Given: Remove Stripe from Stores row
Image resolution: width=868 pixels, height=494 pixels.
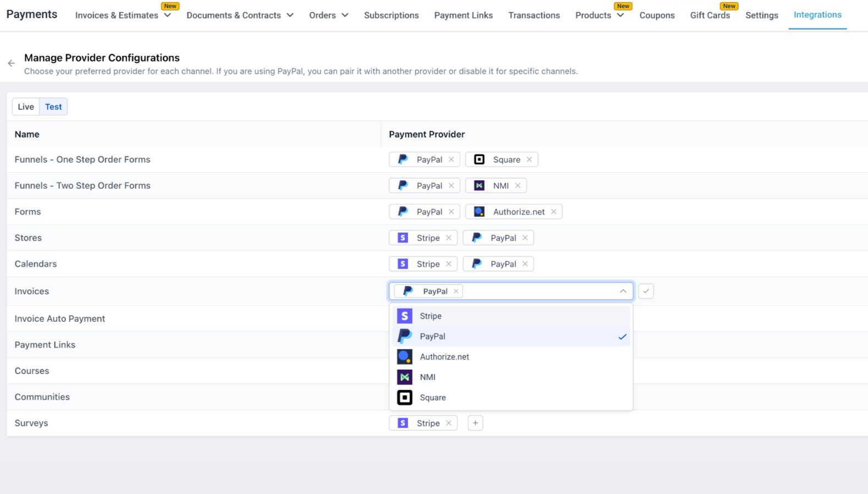Looking at the screenshot, I should pyautogui.click(x=449, y=238).
